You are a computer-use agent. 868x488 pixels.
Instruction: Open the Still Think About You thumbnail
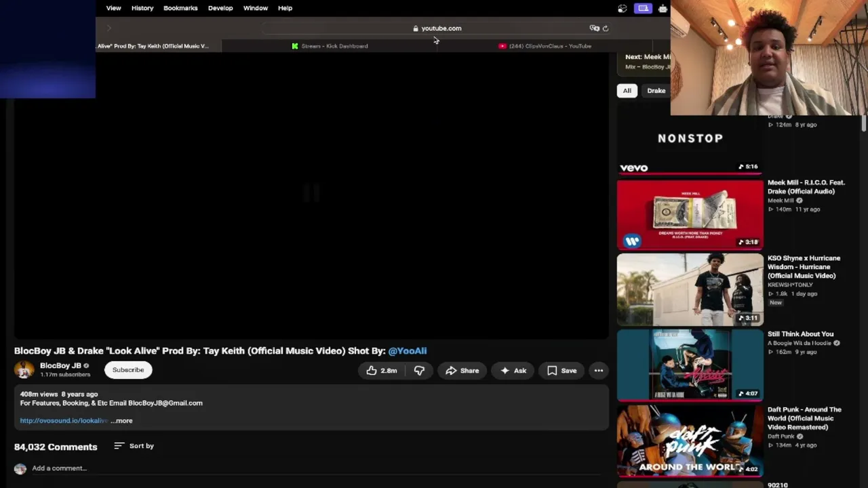[690, 366]
